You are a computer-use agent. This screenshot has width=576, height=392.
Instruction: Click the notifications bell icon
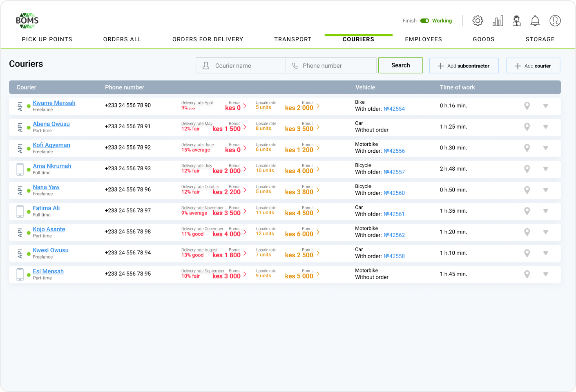[x=535, y=21]
